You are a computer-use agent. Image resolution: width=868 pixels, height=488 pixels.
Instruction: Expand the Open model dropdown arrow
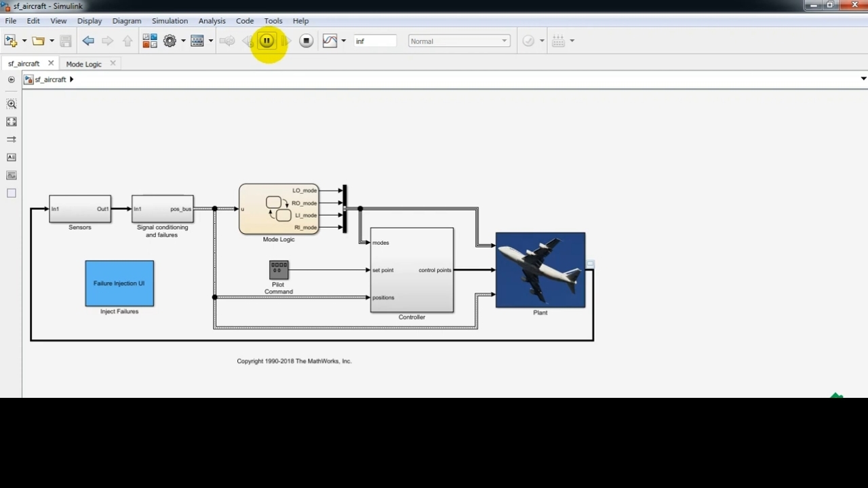[52, 41]
